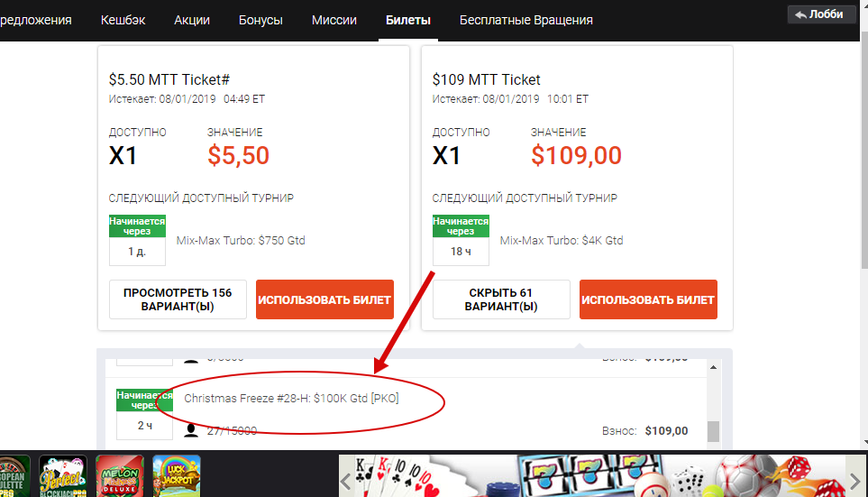Collapse the Скрыть 61 вариант(ы) list
The width and height of the screenshot is (868, 497).
tap(501, 299)
